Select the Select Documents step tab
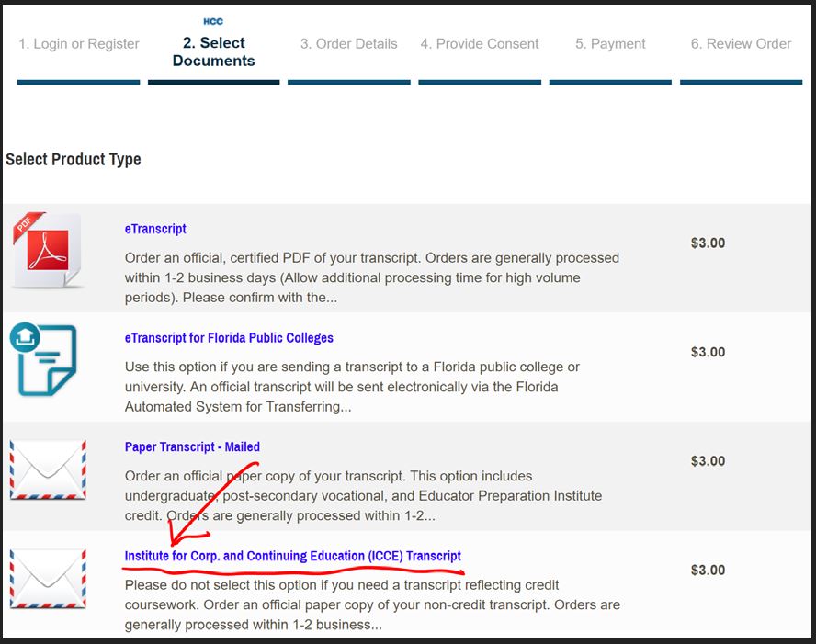 pos(213,52)
